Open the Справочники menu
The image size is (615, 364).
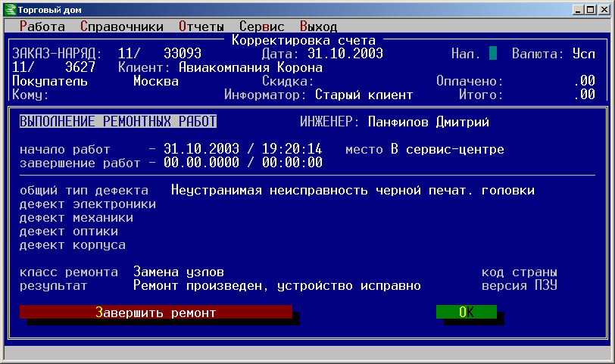[x=122, y=26]
